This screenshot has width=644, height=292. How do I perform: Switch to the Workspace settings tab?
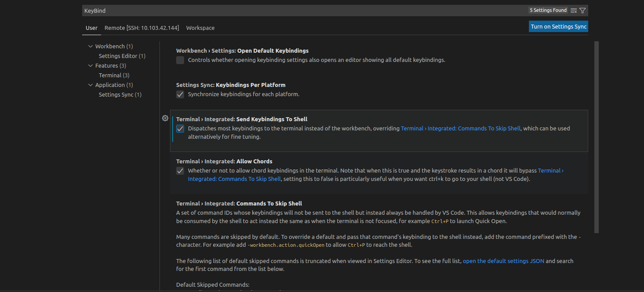pyautogui.click(x=200, y=28)
